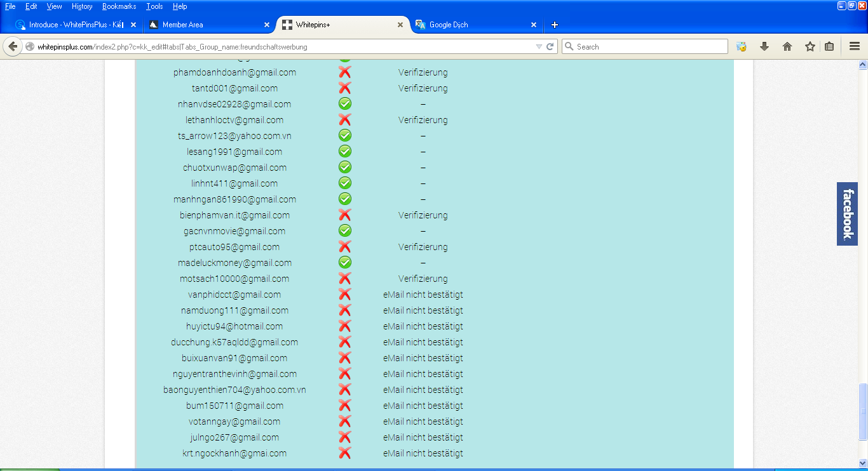
Task: Close the Google Dịch tab
Action: pyautogui.click(x=534, y=25)
